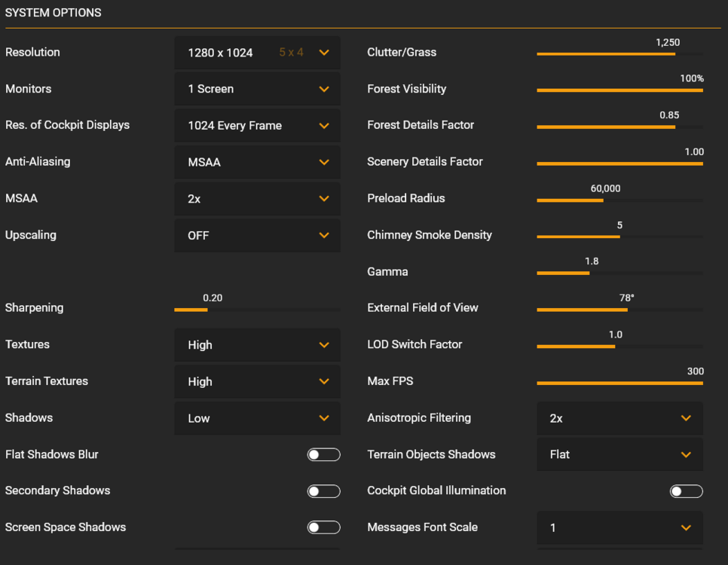Click the Gamma slider bar
728x565 pixels.
click(619, 273)
